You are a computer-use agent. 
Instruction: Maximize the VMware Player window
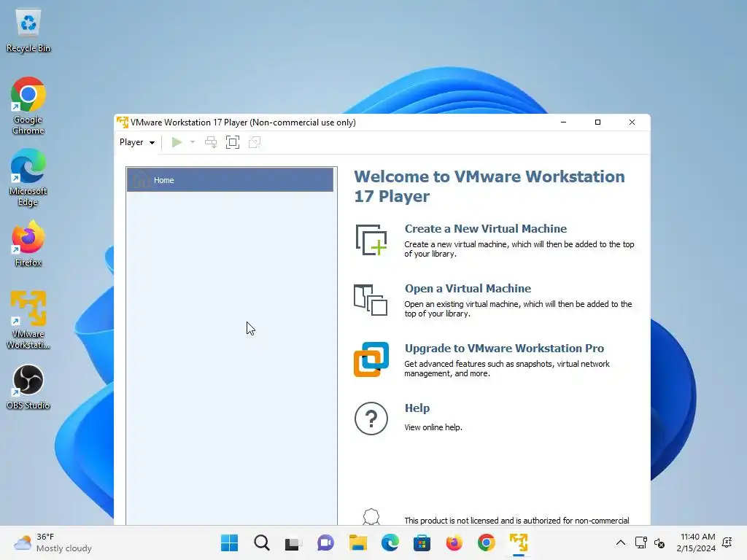(598, 122)
